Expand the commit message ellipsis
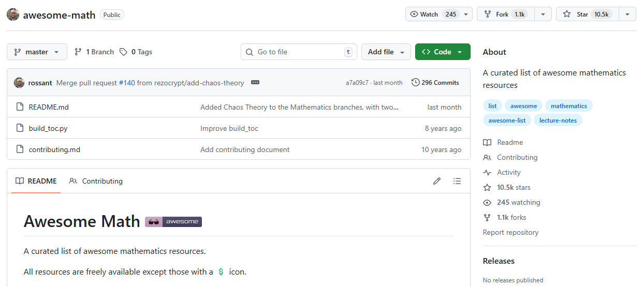This screenshot has width=644, height=287. pos(255,83)
